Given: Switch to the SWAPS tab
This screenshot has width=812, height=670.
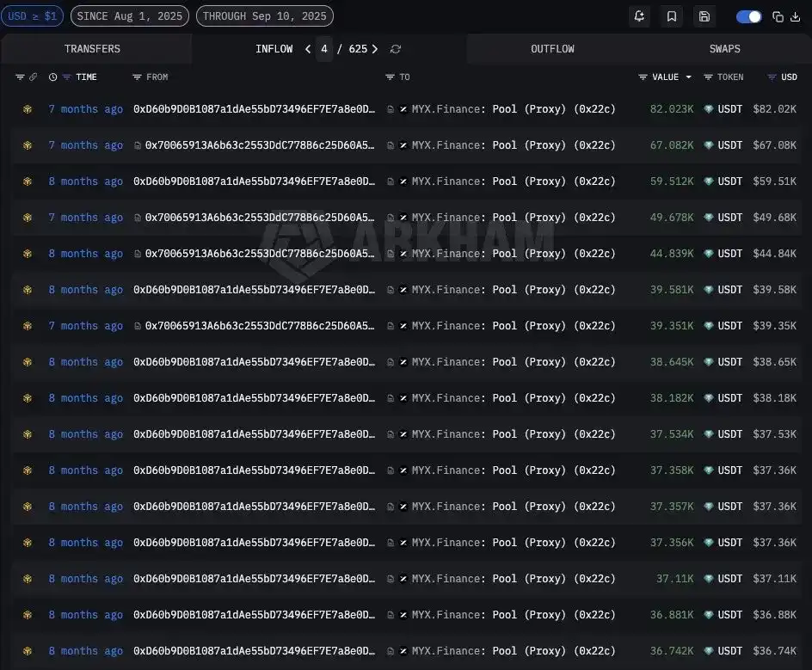Looking at the screenshot, I should [724, 49].
